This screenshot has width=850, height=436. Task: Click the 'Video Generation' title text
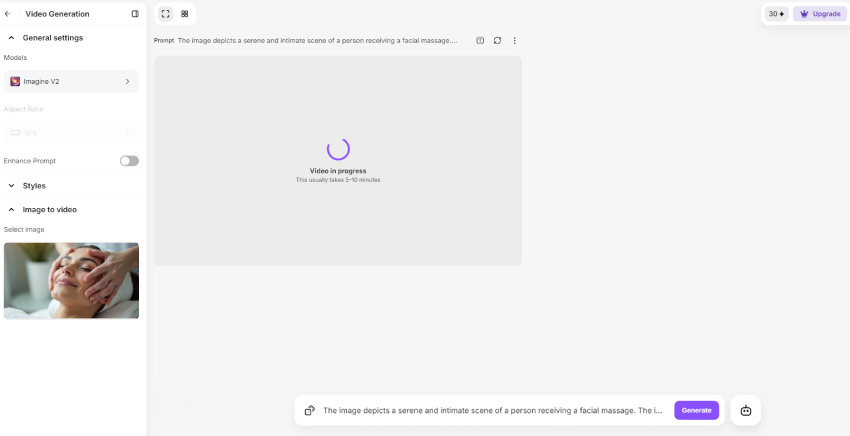point(57,14)
